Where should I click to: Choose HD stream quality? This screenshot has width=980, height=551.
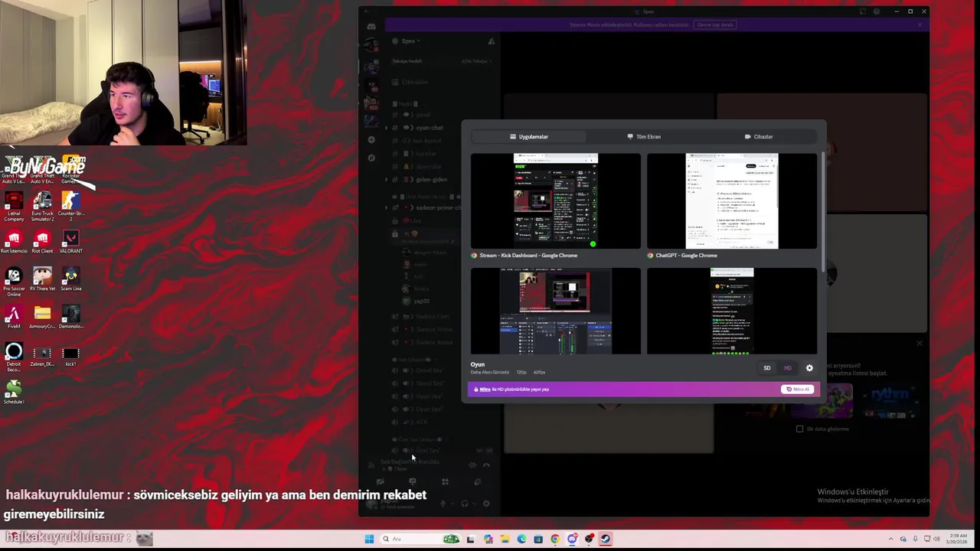787,368
